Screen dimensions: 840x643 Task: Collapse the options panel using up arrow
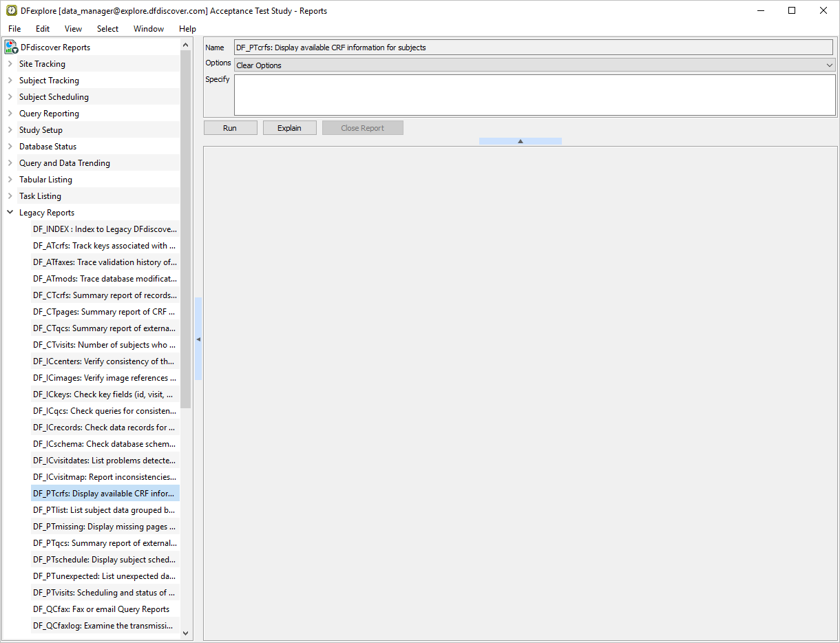coord(521,141)
